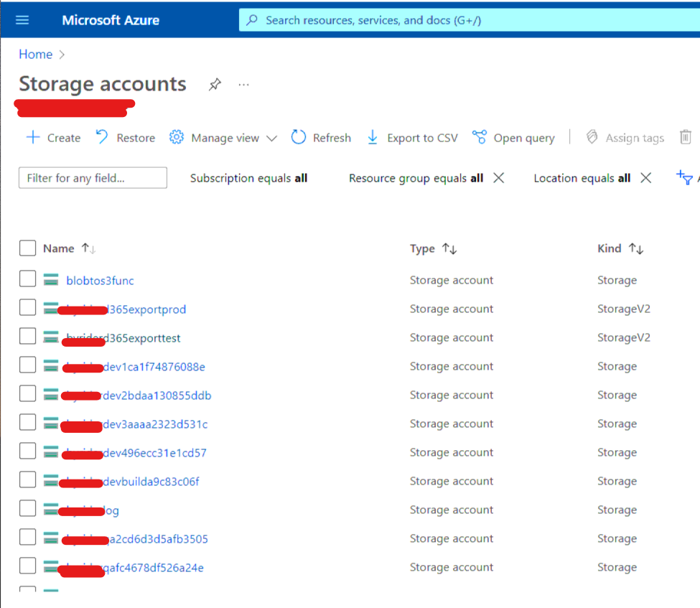
Task: Click the Create plus icon
Action: [33, 138]
